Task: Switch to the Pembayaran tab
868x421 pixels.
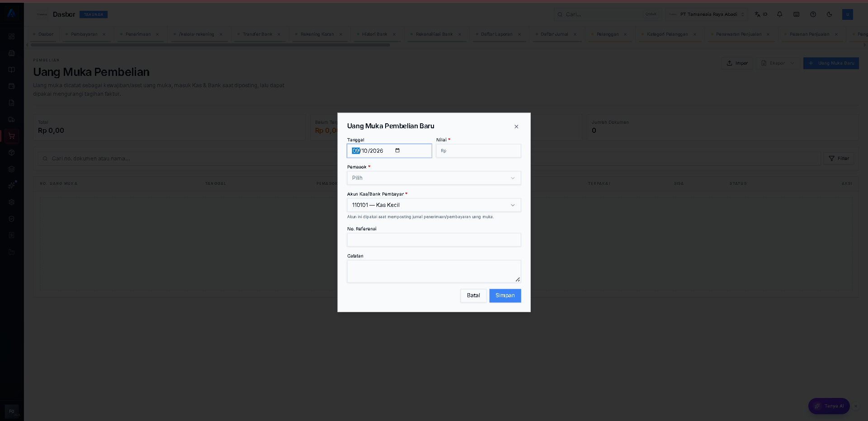Action: point(84,34)
